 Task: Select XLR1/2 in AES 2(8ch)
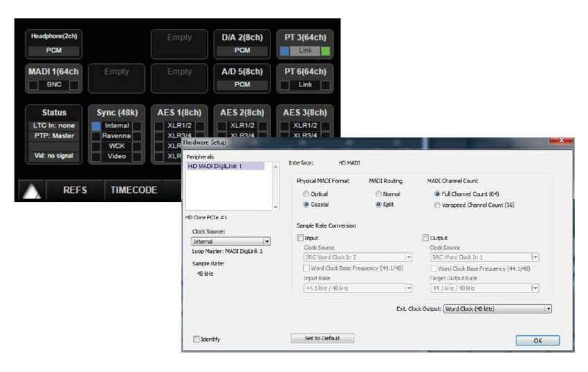point(242,126)
